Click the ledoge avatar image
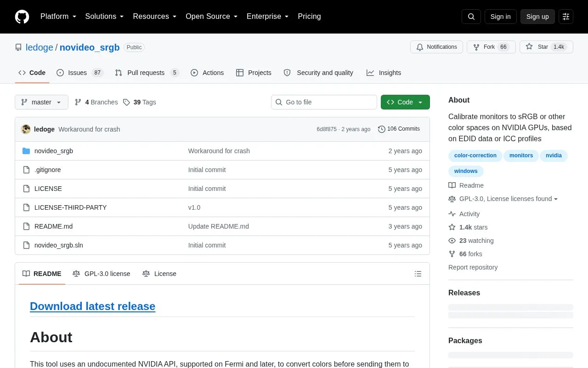Image resolution: width=588 pixels, height=368 pixels. point(26,129)
